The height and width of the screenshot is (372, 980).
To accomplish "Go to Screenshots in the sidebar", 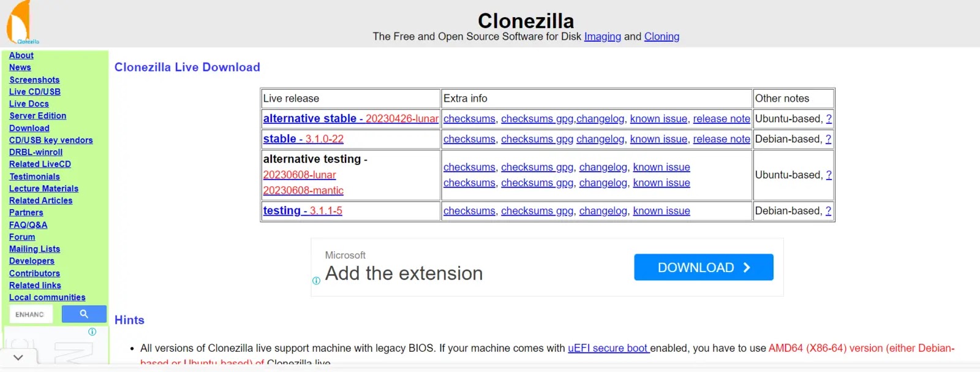I will pos(34,80).
